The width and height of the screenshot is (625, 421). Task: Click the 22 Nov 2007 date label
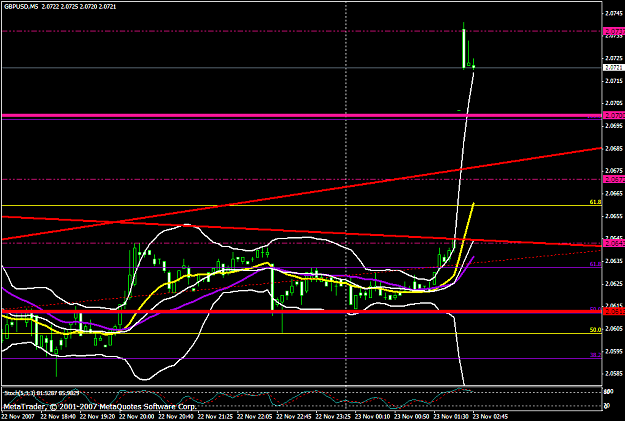[18, 416]
